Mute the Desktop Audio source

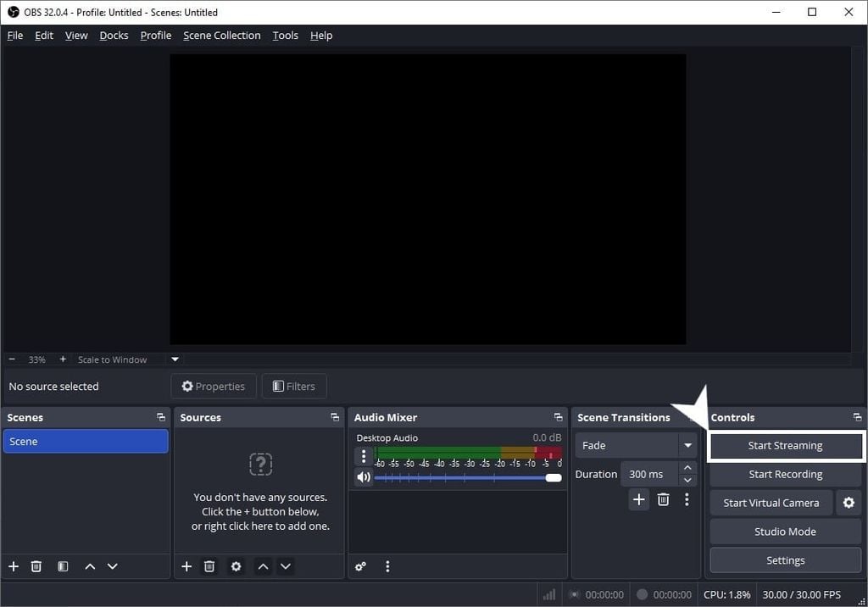(x=364, y=477)
